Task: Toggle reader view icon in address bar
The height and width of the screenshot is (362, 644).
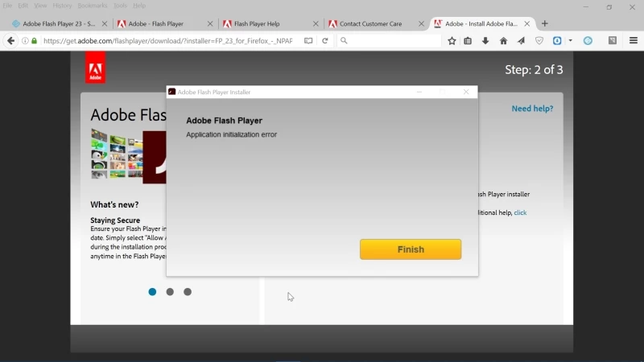Action: [x=308, y=41]
